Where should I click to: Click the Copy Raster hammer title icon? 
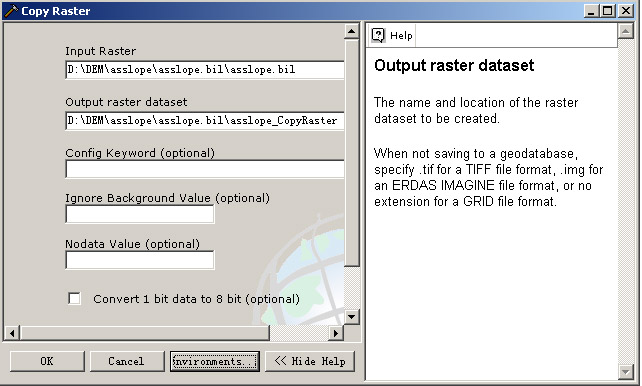pyautogui.click(x=11, y=11)
